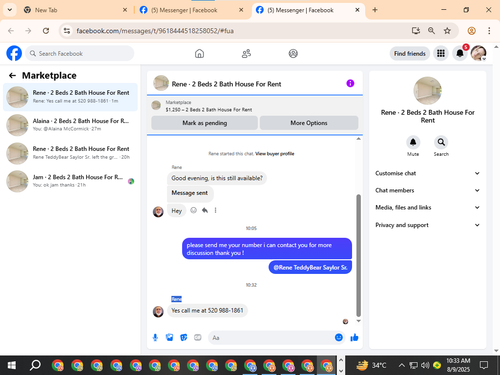Bookmark this page with the star icon
500x375 pixels.
tap(447, 31)
